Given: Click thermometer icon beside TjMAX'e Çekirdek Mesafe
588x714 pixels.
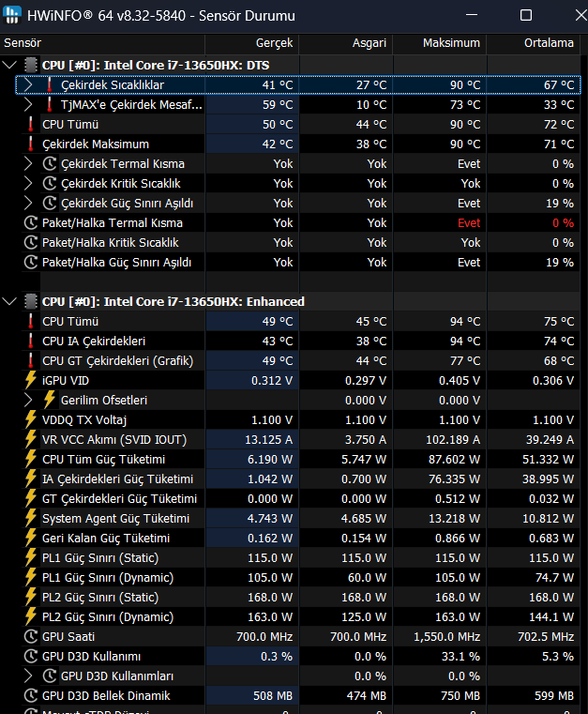Looking at the screenshot, I should [49, 104].
